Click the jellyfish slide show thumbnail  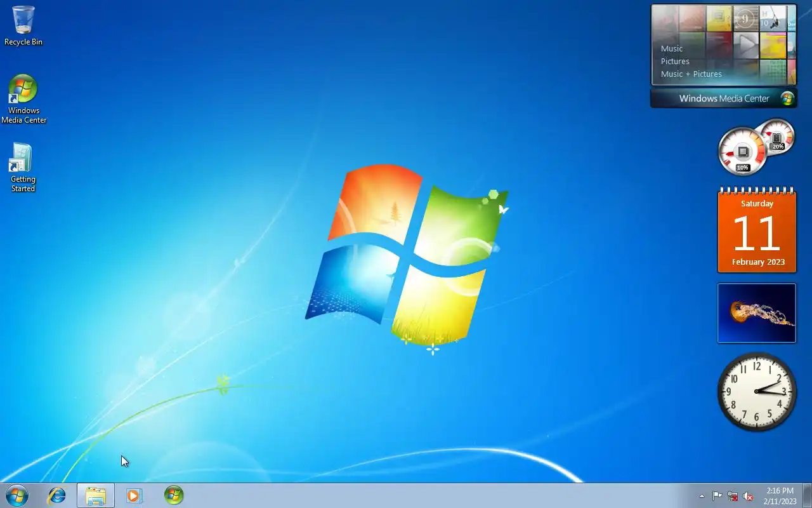click(757, 313)
